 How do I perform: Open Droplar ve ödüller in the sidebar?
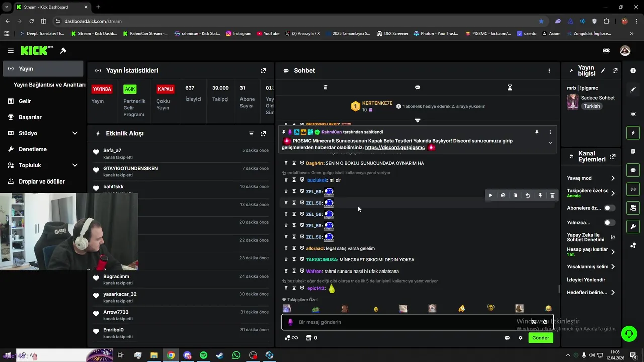pyautogui.click(x=43, y=182)
